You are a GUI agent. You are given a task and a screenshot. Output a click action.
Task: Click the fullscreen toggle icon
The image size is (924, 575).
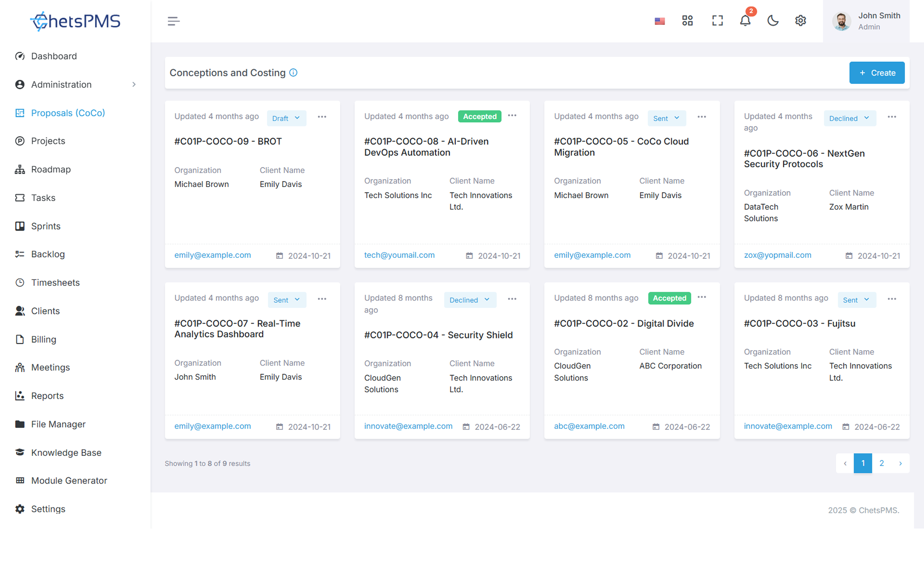(x=717, y=21)
